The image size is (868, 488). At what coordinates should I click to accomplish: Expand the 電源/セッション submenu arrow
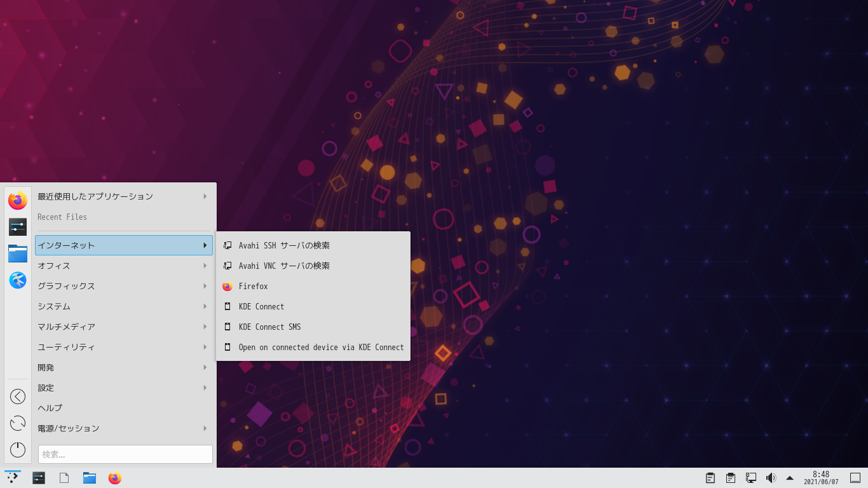pos(205,428)
